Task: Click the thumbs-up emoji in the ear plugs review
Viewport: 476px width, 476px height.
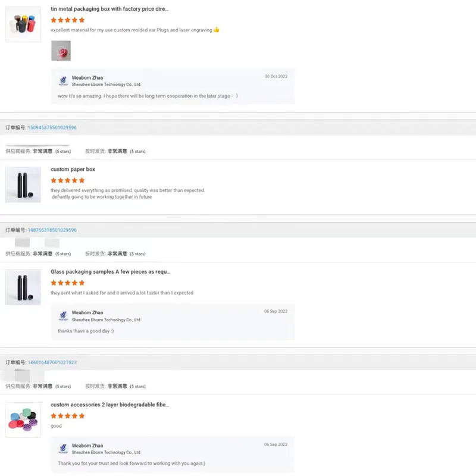Action: point(217,30)
